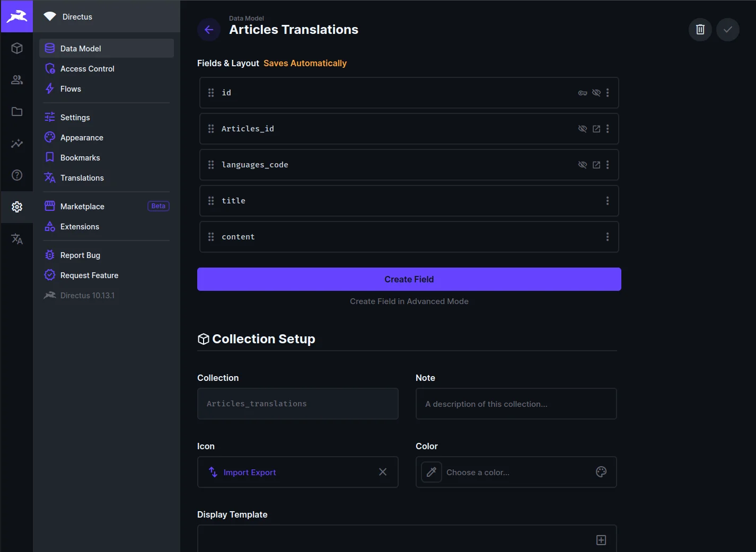Click the collection Note input field
The width and height of the screenshot is (756, 552).
[x=516, y=404]
